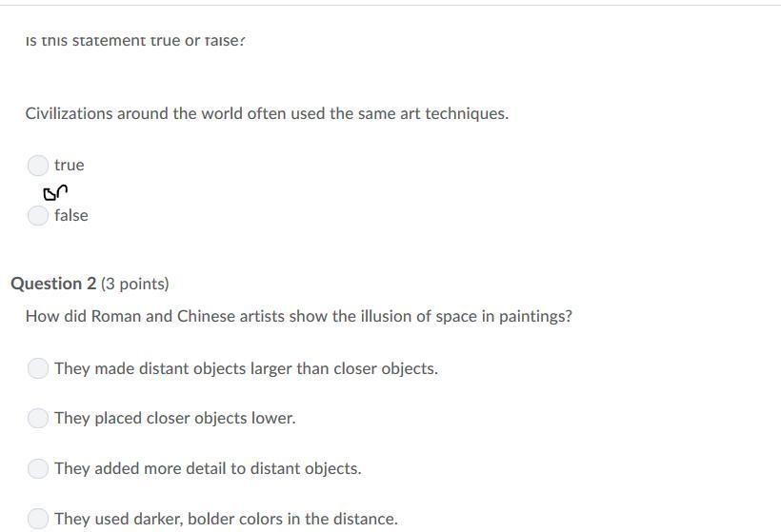781x532 pixels.
Task: Choose radio for 'They made distant objects larger'
Action: click(38, 368)
